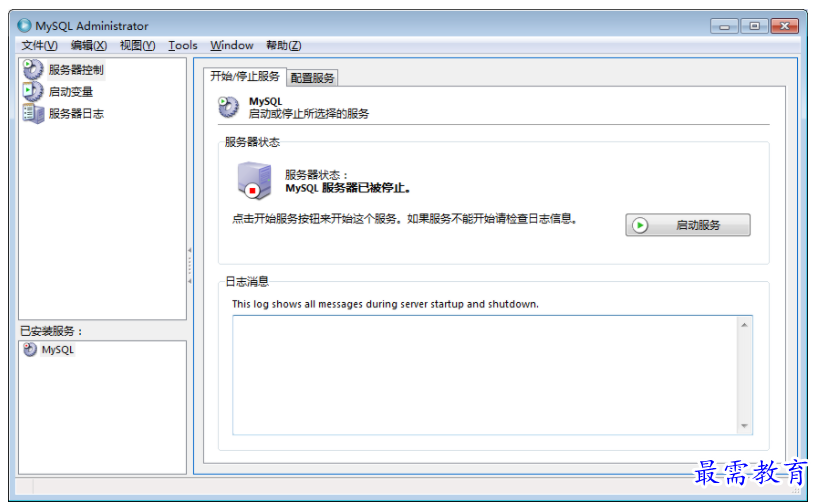816x504 pixels.
Task: Click inside the log messages text area
Action: (485, 375)
